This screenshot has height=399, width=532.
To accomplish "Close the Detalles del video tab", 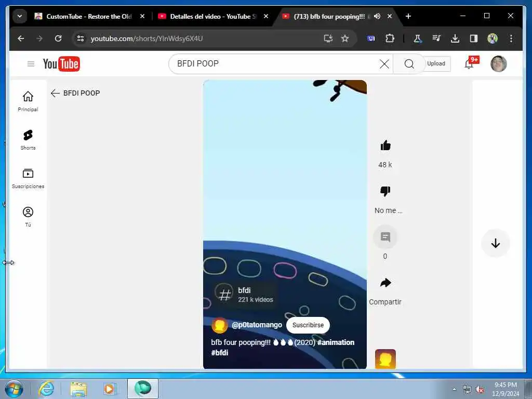I will click(266, 16).
